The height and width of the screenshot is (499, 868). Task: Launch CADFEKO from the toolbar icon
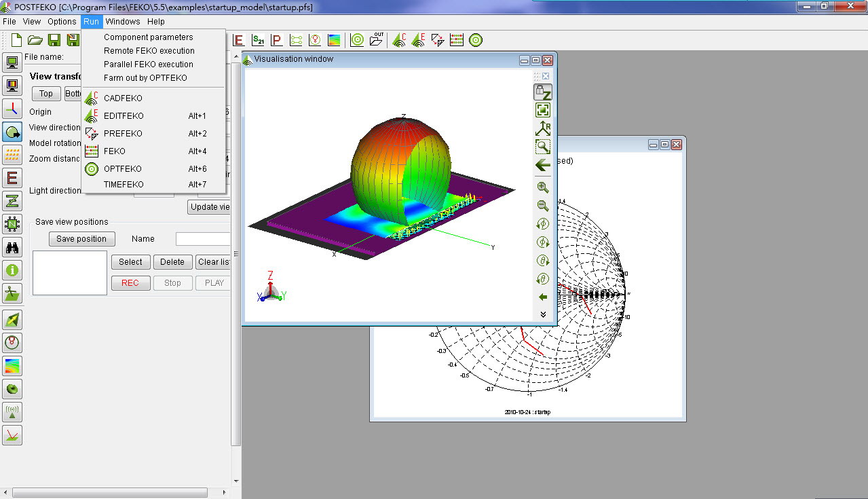(400, 40)
